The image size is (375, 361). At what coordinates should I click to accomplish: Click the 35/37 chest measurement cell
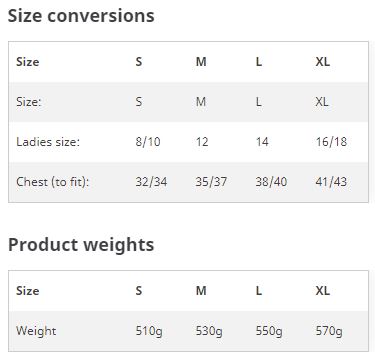[x=211, y=182]
